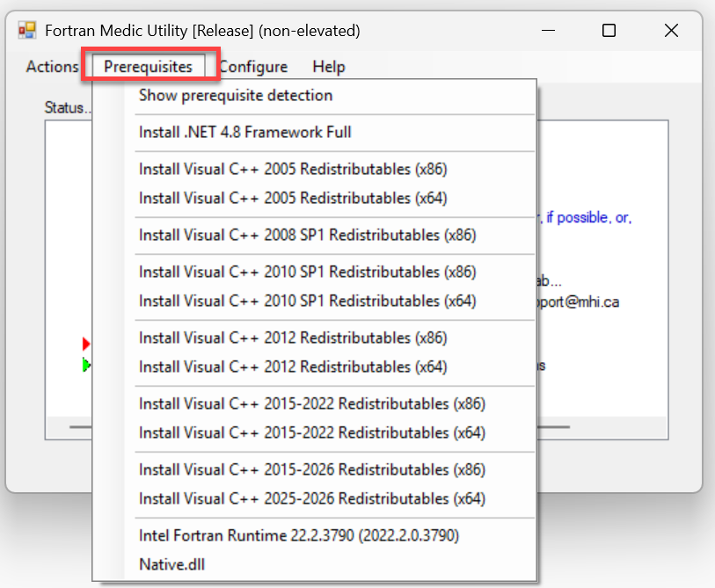Choose Install Visual C++ 2015-2026 Redistributables (x86)
This screenshot has height=588, width=715.
[314, 470]
